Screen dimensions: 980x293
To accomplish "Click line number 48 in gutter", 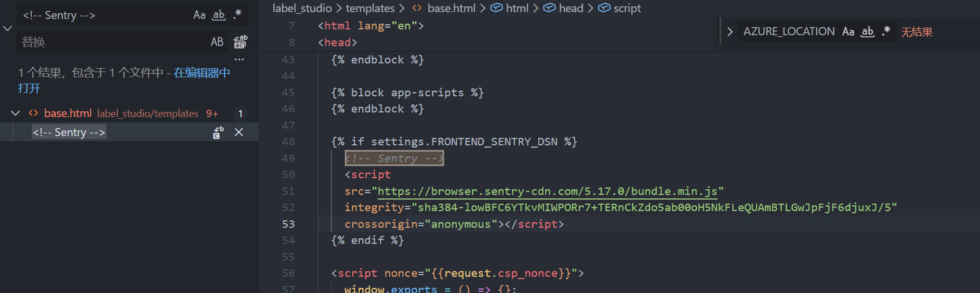I will point(288,142).
